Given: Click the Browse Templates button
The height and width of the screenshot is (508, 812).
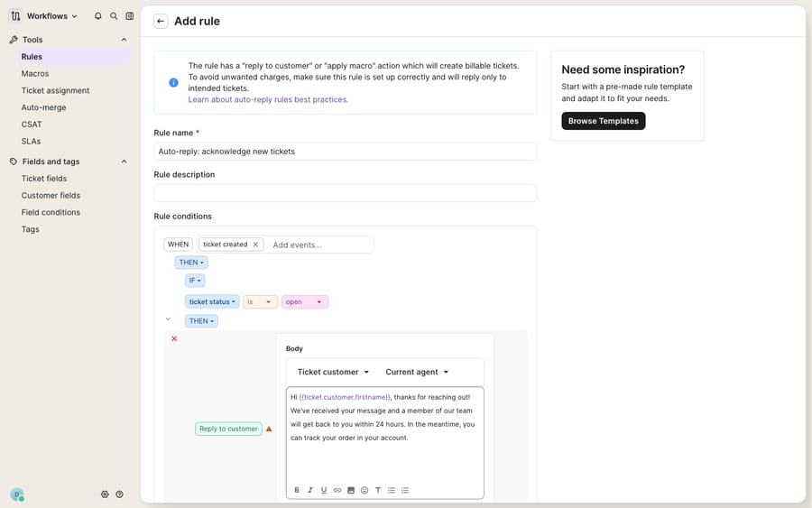Looking at the screenshot, I should [x=604, y=121].
